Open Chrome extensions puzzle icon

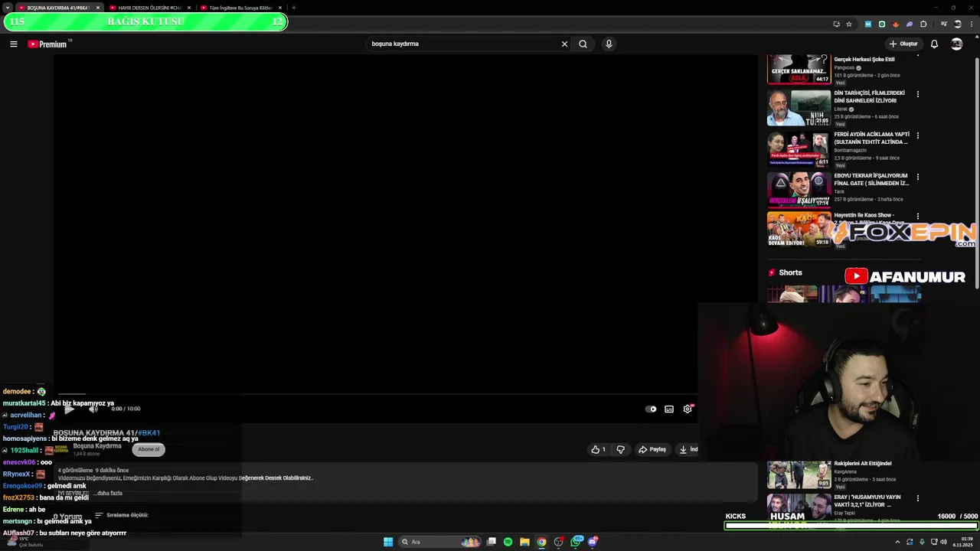(923, 24)
